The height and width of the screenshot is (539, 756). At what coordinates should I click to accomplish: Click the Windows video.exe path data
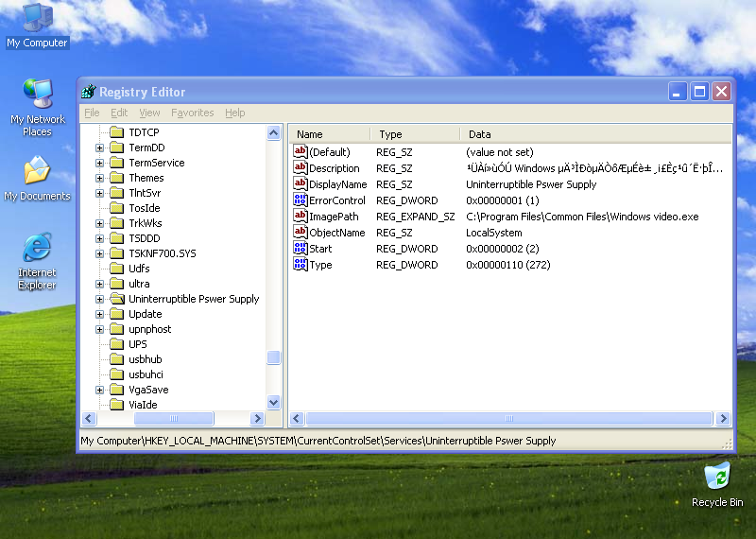point(582,217)
